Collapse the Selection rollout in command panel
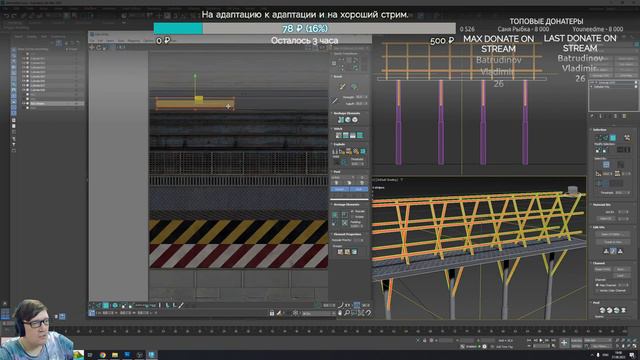 pos(599,130)
